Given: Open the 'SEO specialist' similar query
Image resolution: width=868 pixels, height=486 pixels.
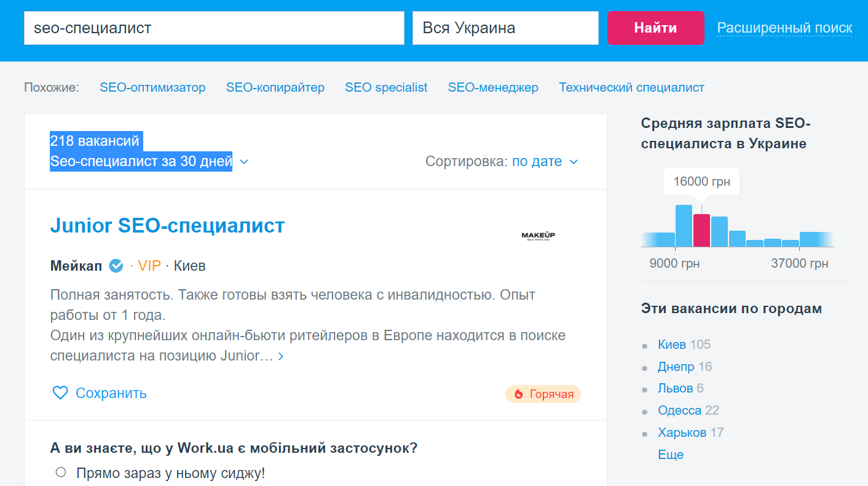Looking at the screenshot, I should [386, 87].
